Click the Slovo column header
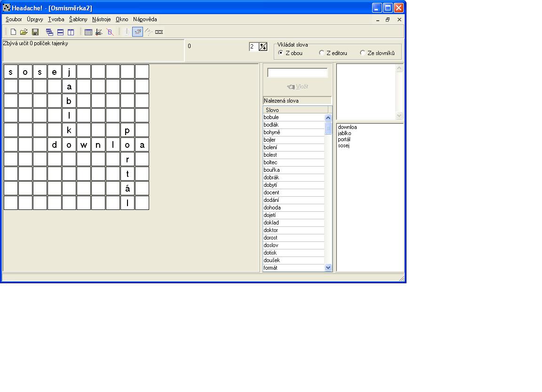Viewport: 542px width, 392px height. 295,110
